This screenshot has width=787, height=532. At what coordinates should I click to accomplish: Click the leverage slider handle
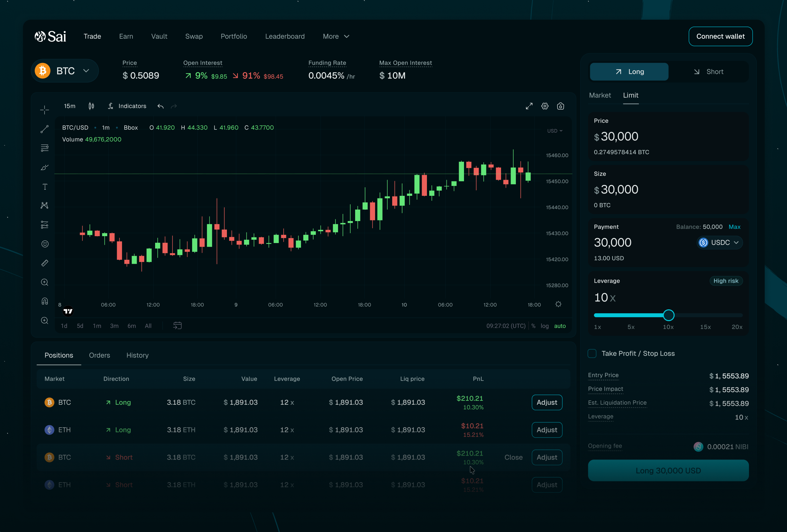coord(669,315)
